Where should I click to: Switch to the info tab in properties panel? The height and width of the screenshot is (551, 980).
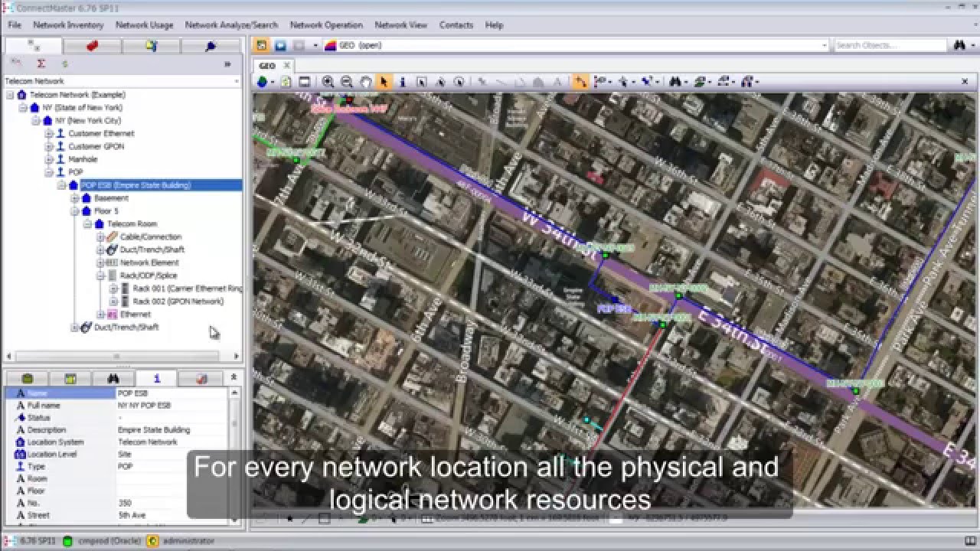156,378
